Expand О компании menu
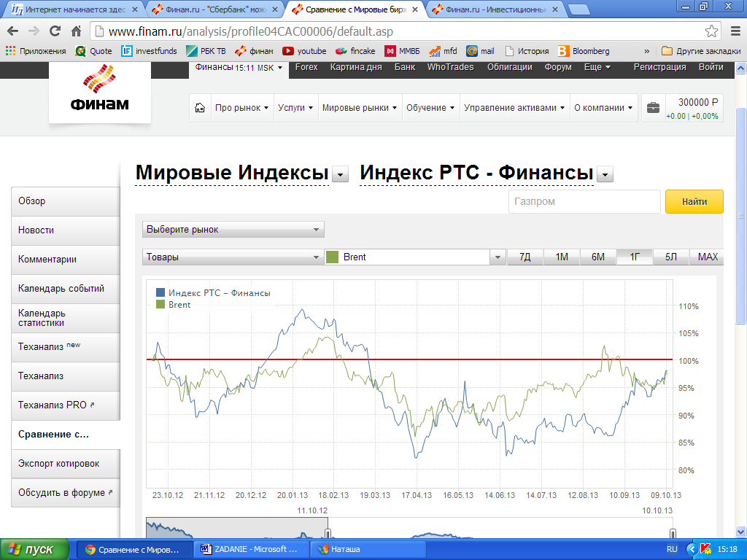 (x=603, y=108)
